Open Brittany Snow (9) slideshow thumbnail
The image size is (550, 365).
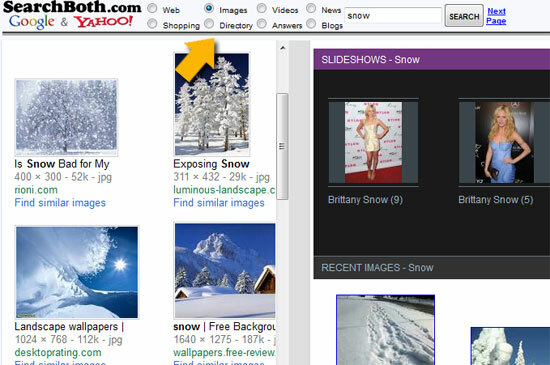[373, 142]
